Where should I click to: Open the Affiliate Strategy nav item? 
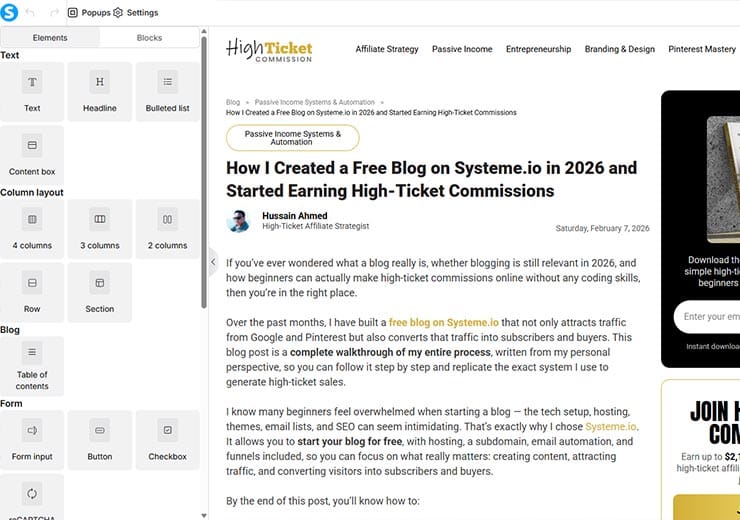point(387,49)
